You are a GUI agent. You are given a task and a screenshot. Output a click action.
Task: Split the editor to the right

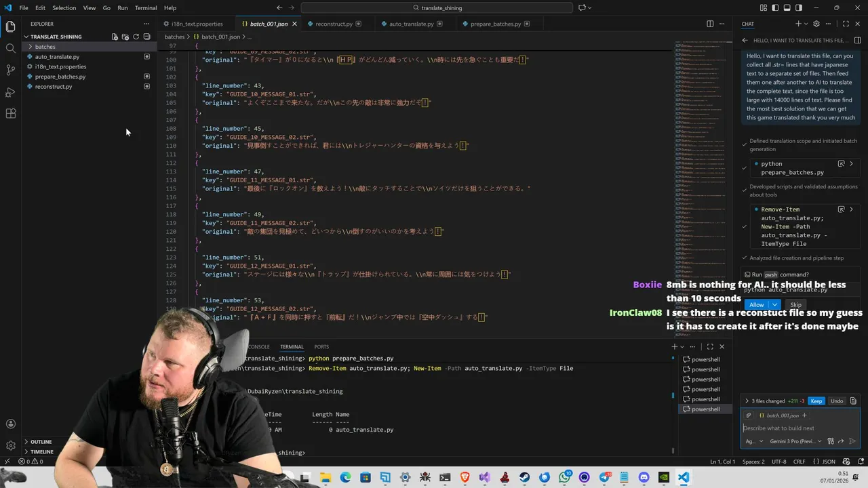point(710,24)
